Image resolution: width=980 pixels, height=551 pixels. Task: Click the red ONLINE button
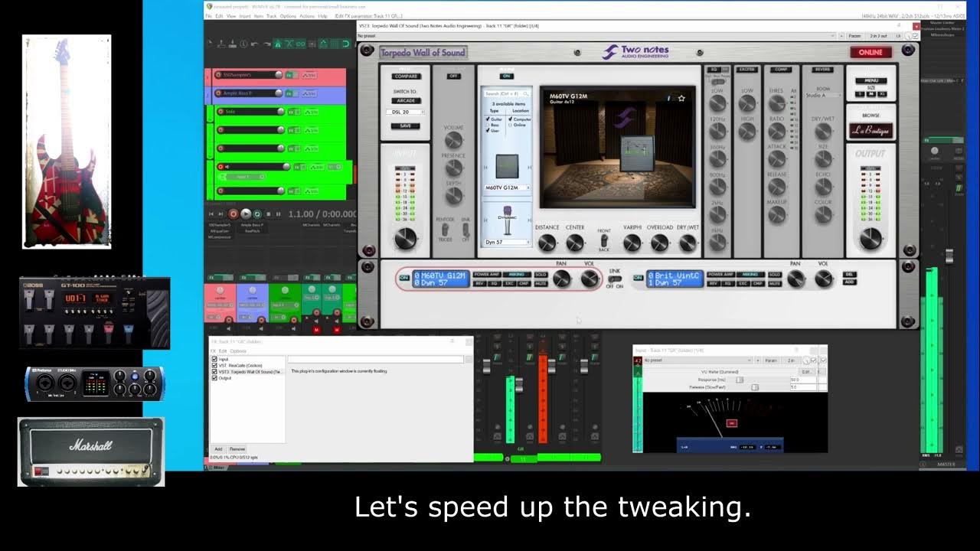(x=871, y=53)
